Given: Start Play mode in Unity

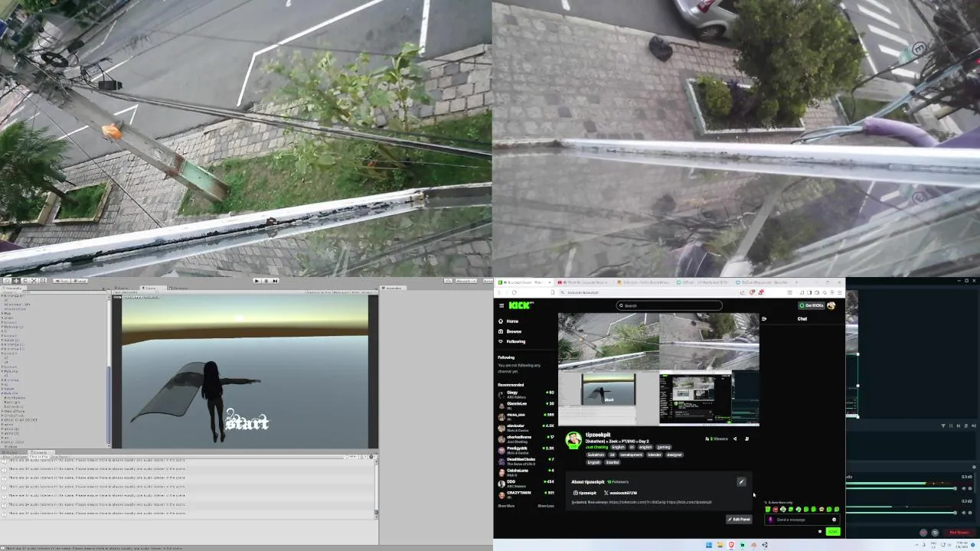Looking at the screenshot, I should tap(256, 281).
